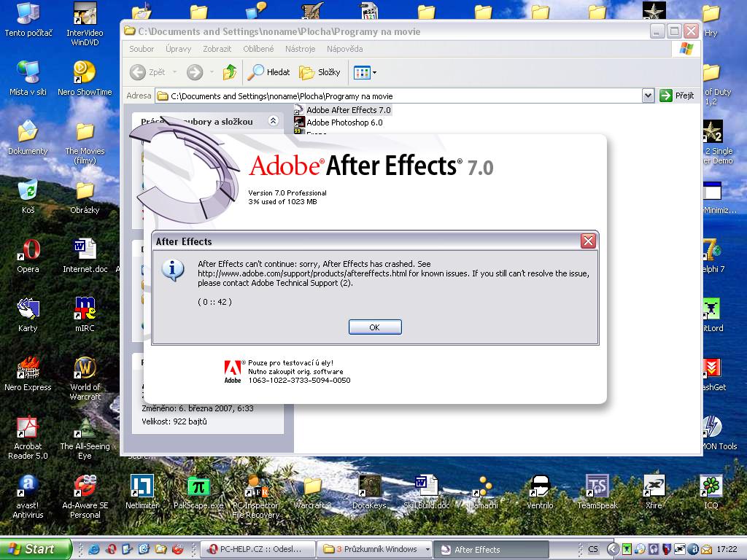This screenshot has height=560, width=747.
Task: Launch Nero Express desktop icon
Action: (x=28, y=374)
